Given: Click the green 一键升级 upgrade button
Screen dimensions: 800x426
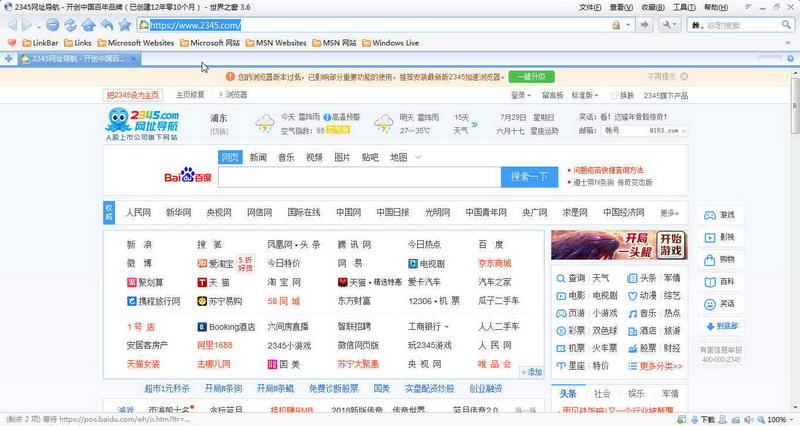Looking at the screenshot, I should [531, 77].
